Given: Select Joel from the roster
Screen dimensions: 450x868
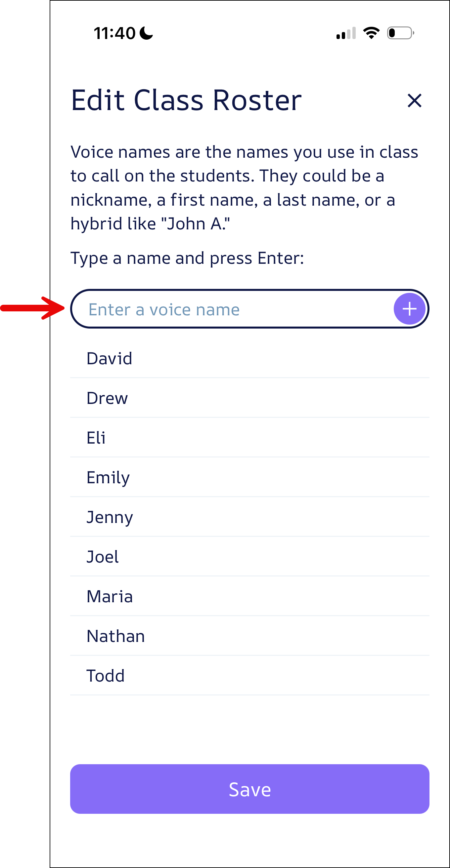Looking at the screenshot, I should [102, 557].
